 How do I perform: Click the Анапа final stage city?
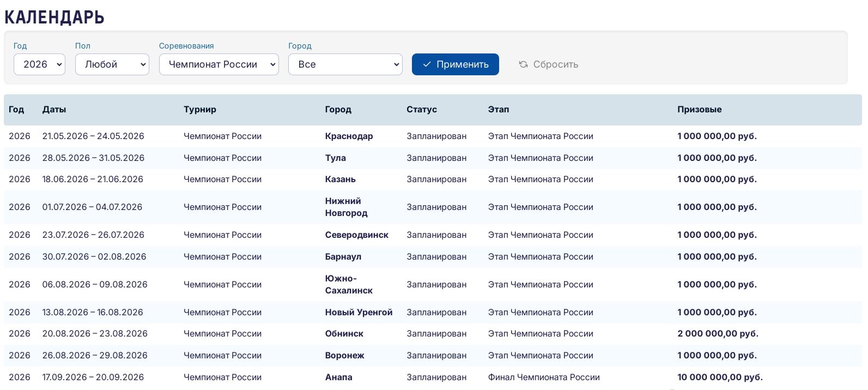(338, 377)
